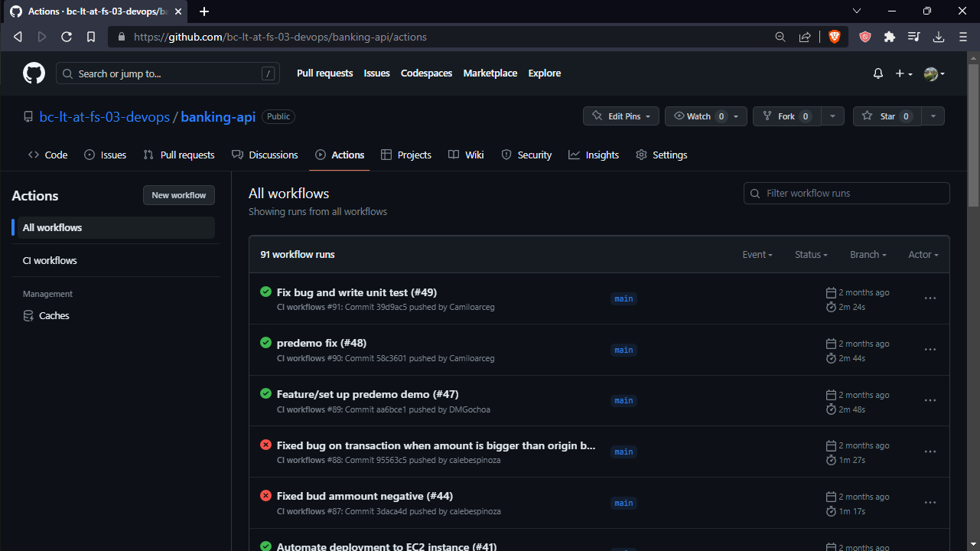Click the GitHub logo in the header
The height and width of the screenshot is (551, 980).
coord(34,73)
